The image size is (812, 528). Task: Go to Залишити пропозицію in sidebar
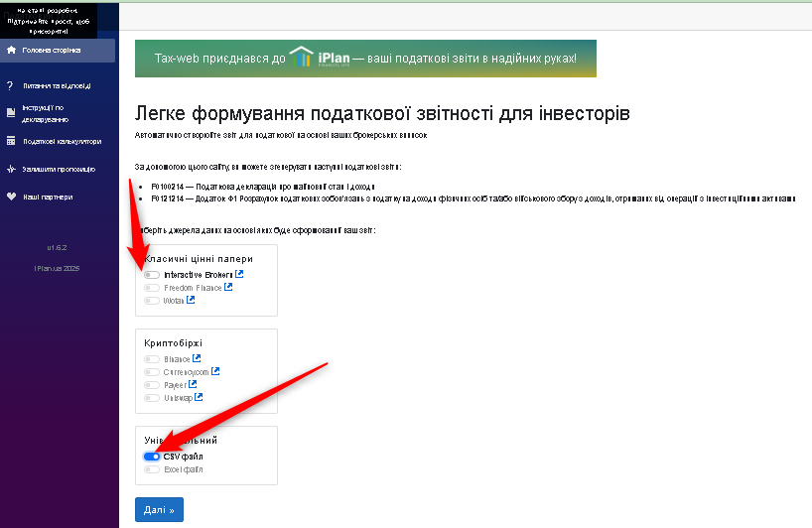tap(62, 169)
